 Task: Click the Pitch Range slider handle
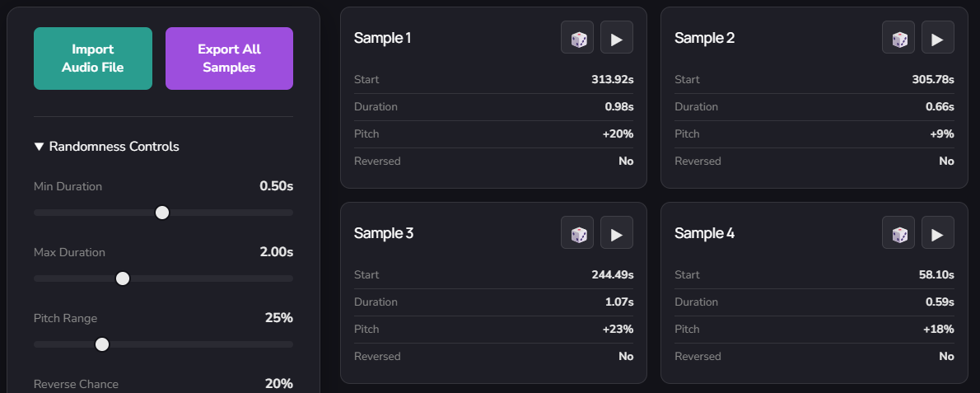(x=102, y=344)
